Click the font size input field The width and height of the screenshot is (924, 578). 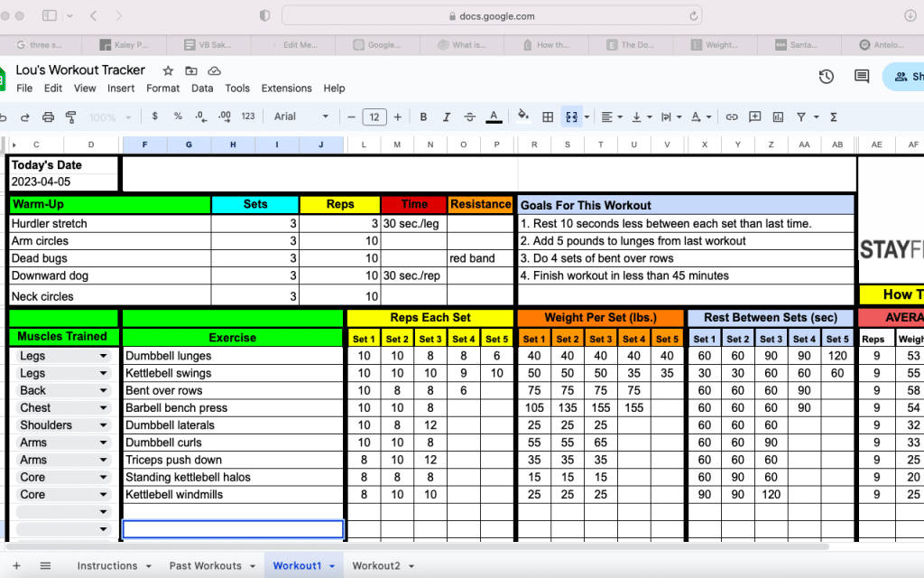(x=374, y=117)
